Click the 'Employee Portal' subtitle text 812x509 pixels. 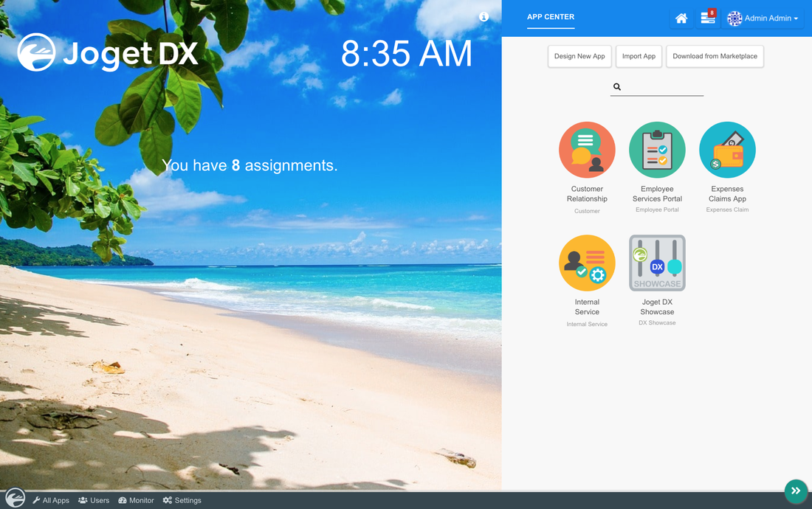657,210
